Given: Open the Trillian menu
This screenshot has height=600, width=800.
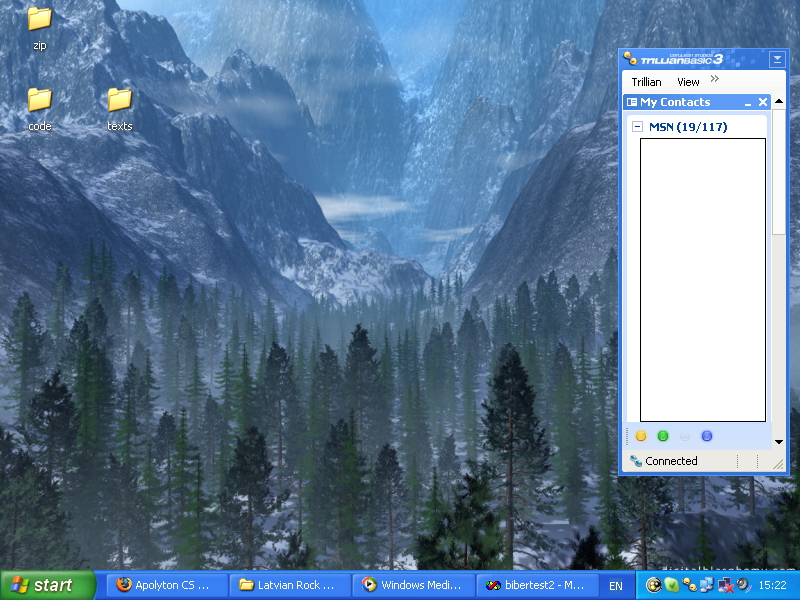Looking at the screenshot, I should tap(646, 82).
